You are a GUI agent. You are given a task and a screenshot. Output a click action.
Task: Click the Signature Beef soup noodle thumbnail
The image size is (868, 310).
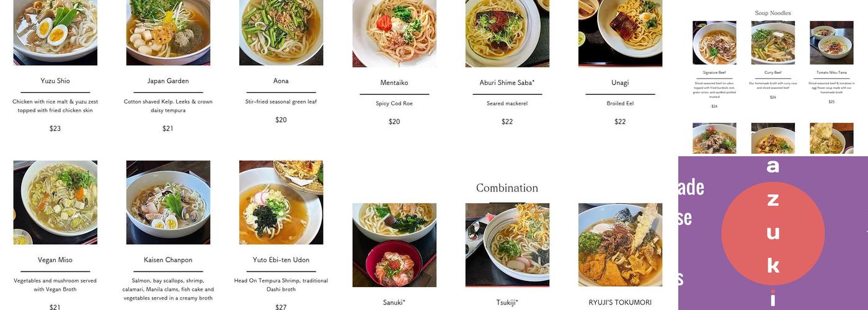[x=714, y=43]
